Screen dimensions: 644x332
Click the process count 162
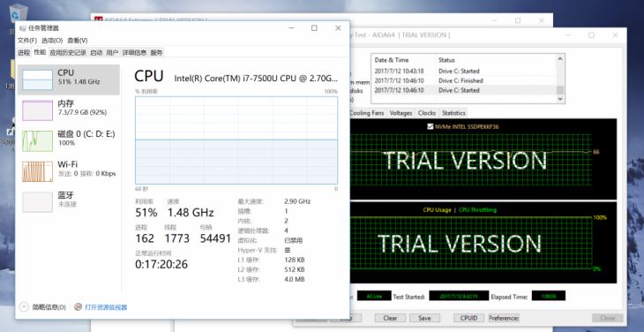[x=145, y=238]
